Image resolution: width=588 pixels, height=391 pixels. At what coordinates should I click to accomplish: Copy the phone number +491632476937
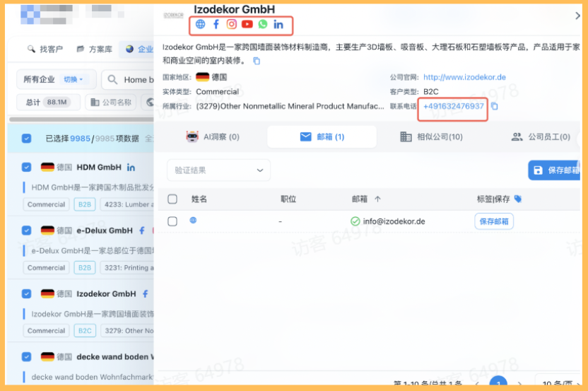[495, 106]
